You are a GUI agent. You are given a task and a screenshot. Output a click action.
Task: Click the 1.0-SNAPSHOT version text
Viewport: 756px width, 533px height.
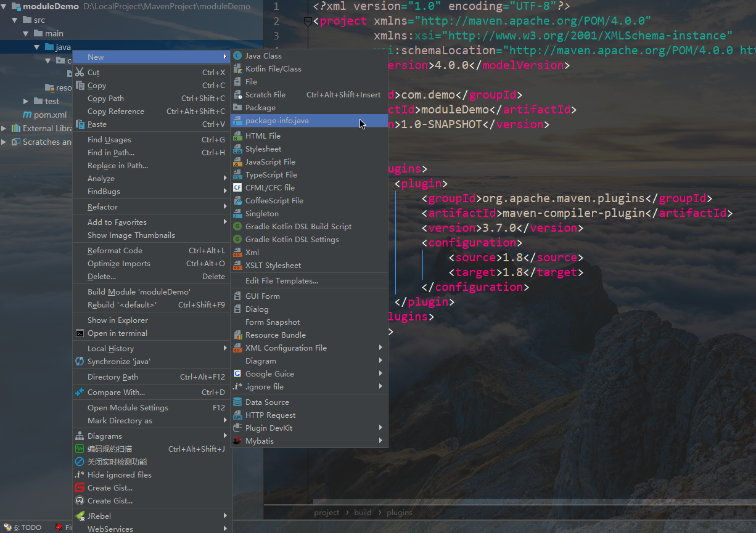(x=442, y=124)
